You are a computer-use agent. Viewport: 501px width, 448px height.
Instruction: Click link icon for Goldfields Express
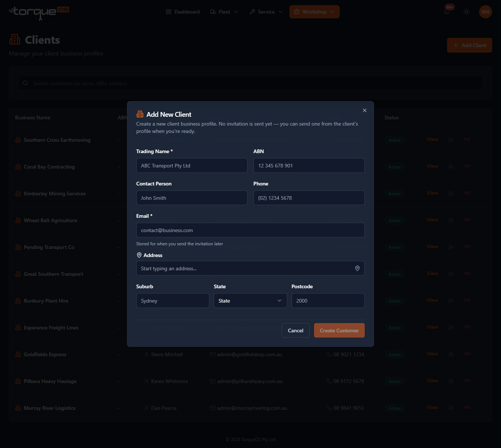click(467, 354)
